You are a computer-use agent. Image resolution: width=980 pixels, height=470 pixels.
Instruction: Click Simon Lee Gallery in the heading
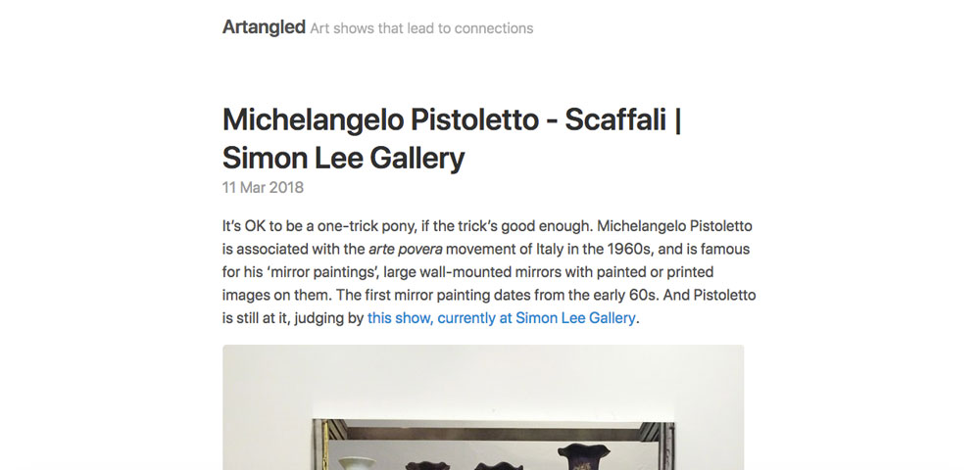tap(344, 158)
